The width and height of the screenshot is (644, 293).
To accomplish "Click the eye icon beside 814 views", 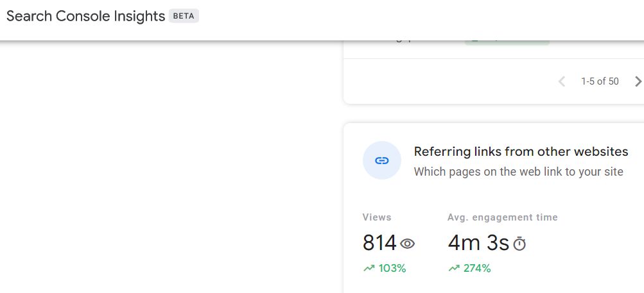I will (408, 244).
